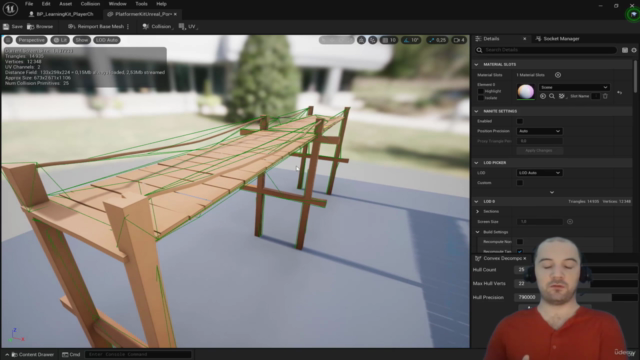
Task: Open the Window menu
Action: (118, 4)
